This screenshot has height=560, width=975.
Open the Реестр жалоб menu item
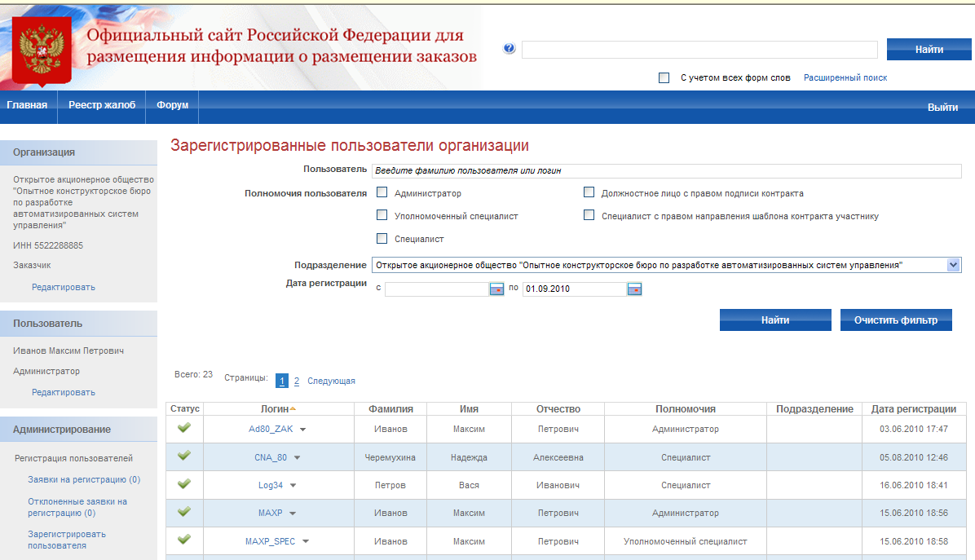tap(102, 105)
